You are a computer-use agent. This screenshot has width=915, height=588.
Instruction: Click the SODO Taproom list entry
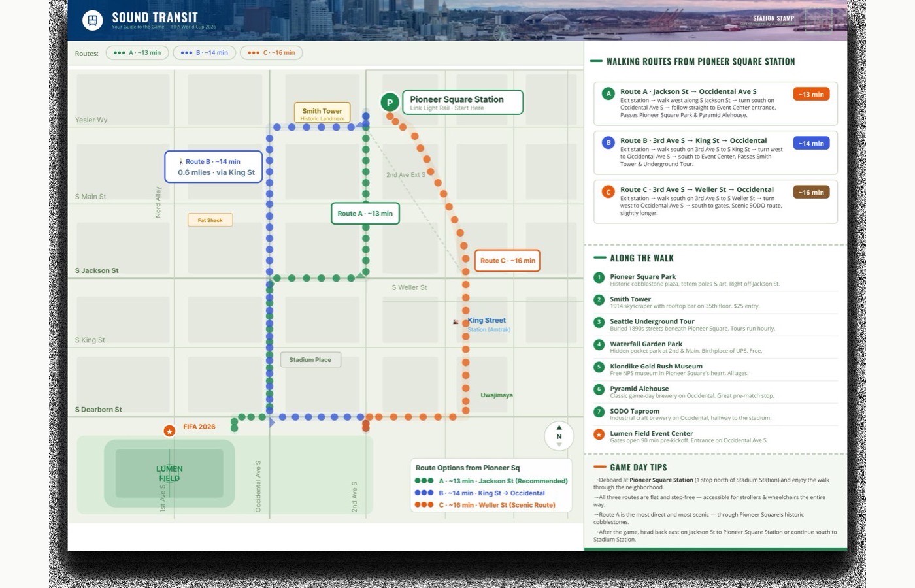pos(716,414)
